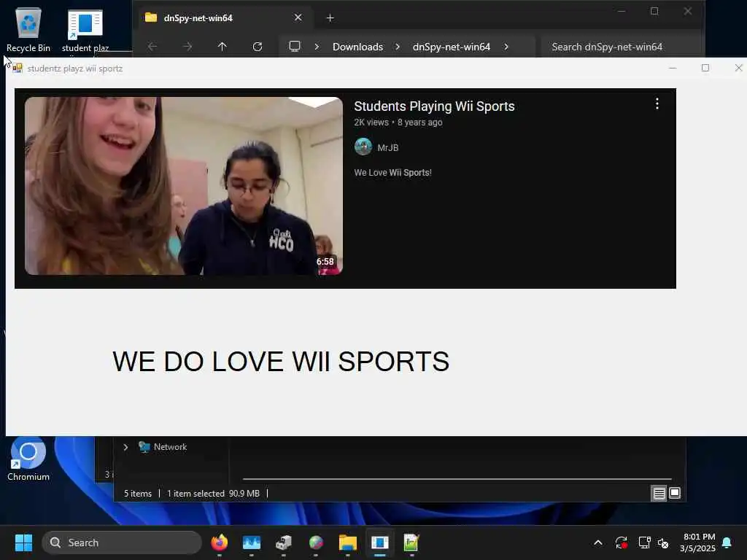Click the 6:58 duration badge on thumbnail
Viewport: 747px width, 560px height.
[x=325, y=262]
